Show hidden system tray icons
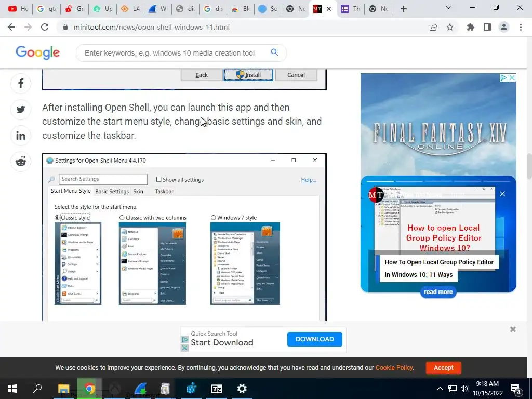 point(440,389)
